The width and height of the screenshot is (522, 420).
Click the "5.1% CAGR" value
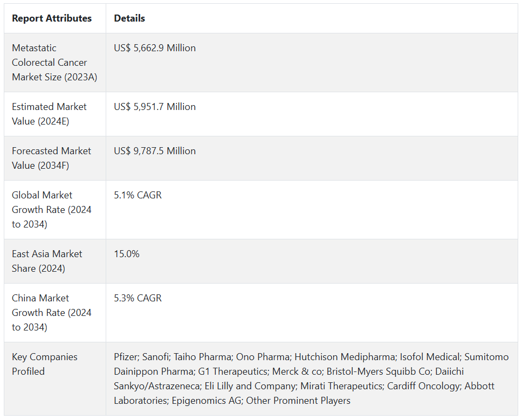[138, 195]
